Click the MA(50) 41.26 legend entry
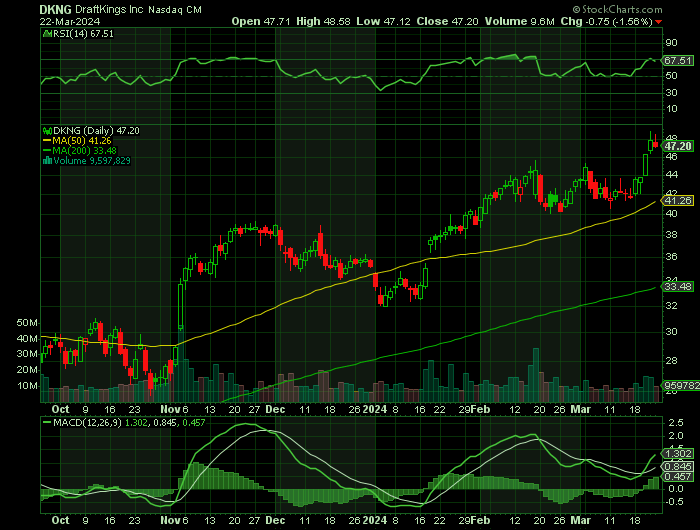Screen dimensions: 700x530 [82, 141]
